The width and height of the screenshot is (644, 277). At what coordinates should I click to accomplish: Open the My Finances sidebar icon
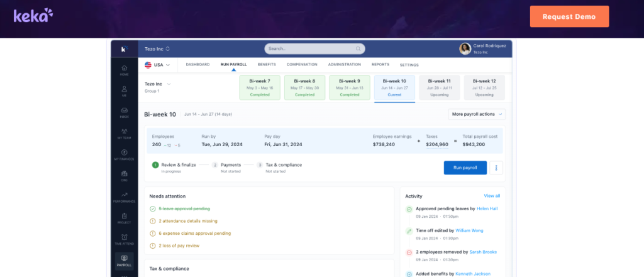click(125, 154)
